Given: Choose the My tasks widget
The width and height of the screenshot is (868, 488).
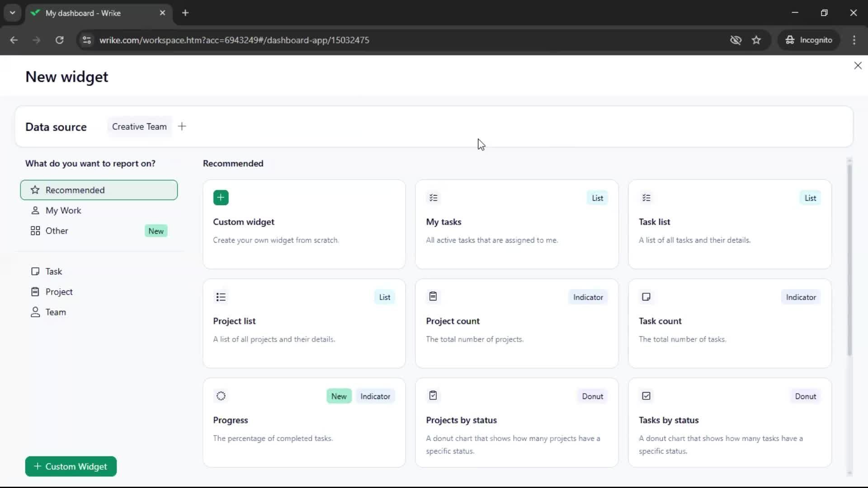Looking at the screenshot, I should tap(517, 224).
